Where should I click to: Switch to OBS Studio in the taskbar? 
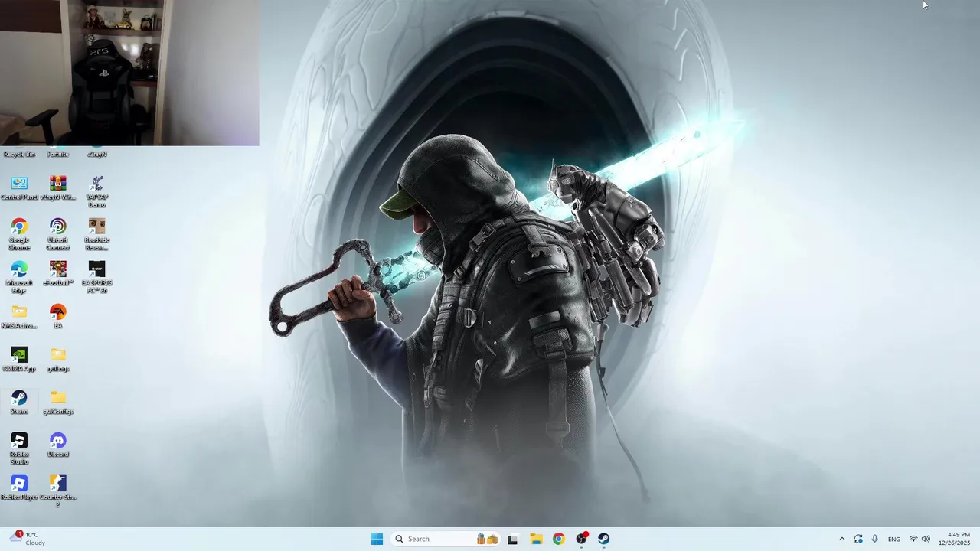coord(581,539)
